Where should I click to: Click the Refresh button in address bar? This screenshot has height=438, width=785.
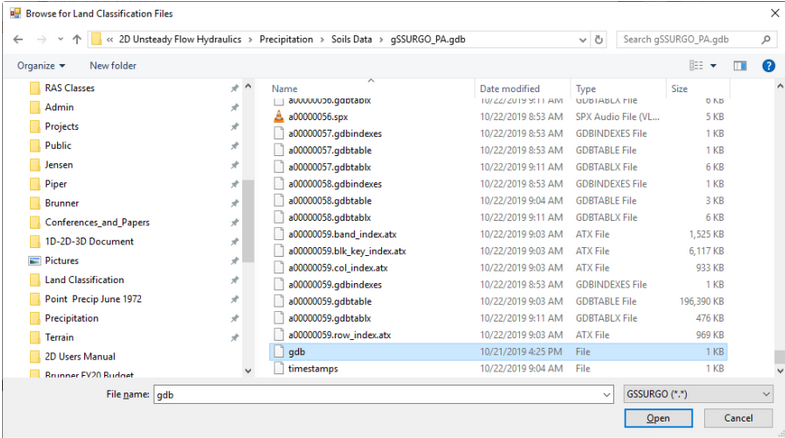(599, 40)
